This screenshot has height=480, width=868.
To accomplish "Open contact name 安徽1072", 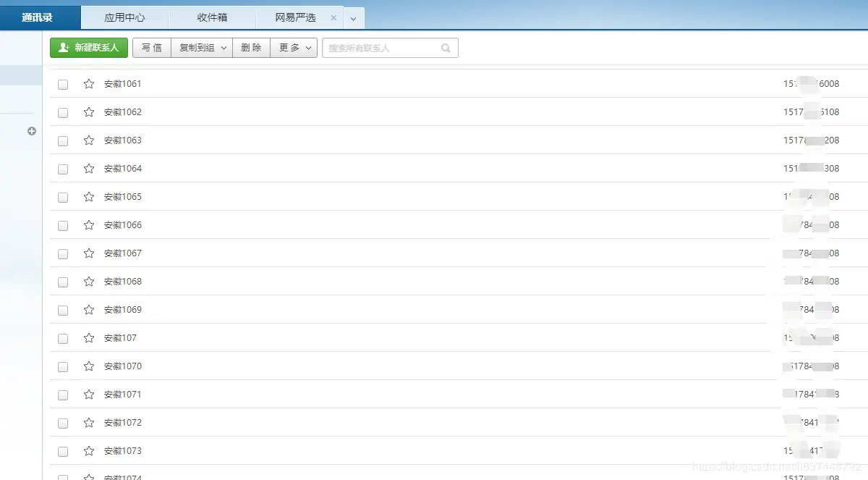I will (x=123, y=423).
